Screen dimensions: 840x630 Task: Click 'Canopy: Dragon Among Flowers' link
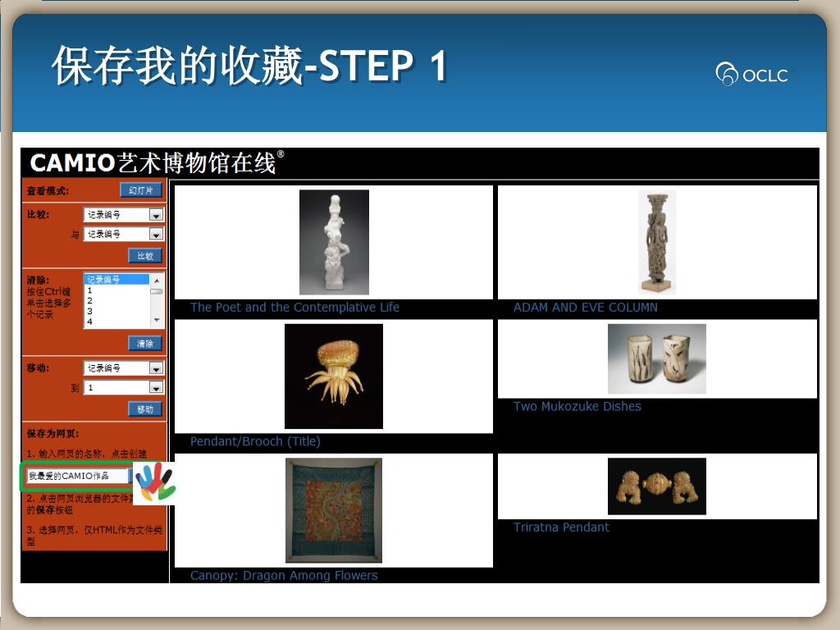(x=284, y=575)
